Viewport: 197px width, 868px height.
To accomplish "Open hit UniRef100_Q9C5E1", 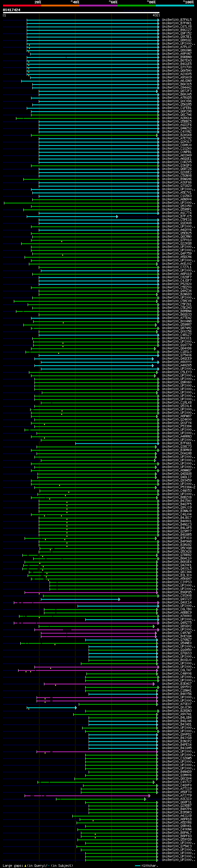I will click(177, 37).
